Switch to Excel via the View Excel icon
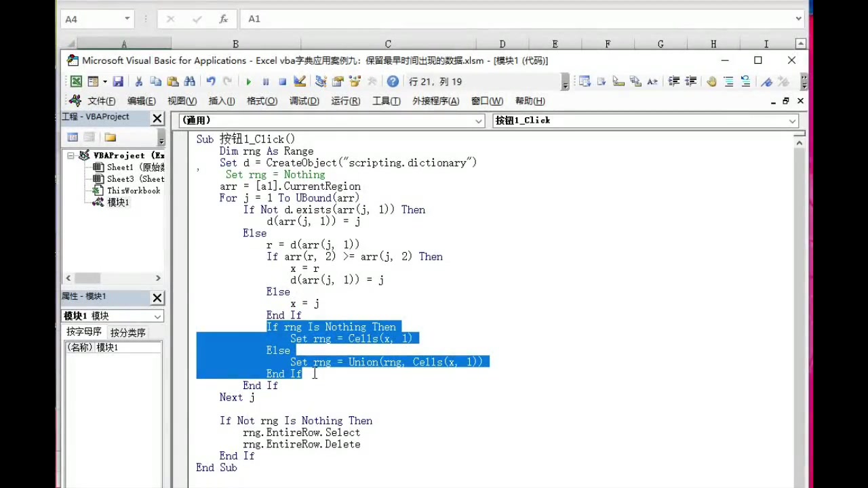 76,81
